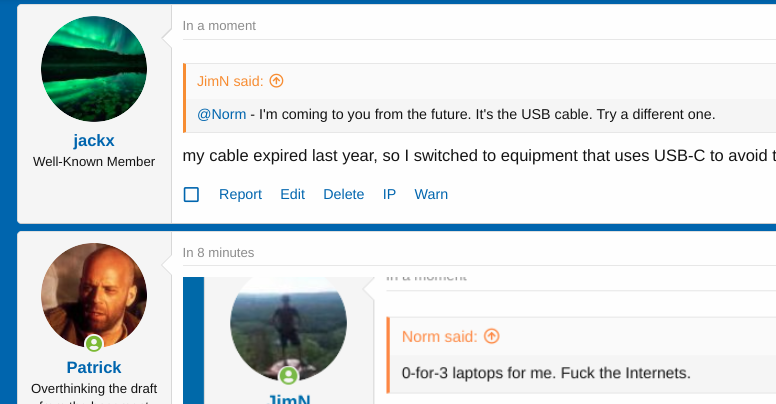The image size is (776, 404).
Task: Report jackx's post
Action: pyautogui.click(x=240, y=194)
